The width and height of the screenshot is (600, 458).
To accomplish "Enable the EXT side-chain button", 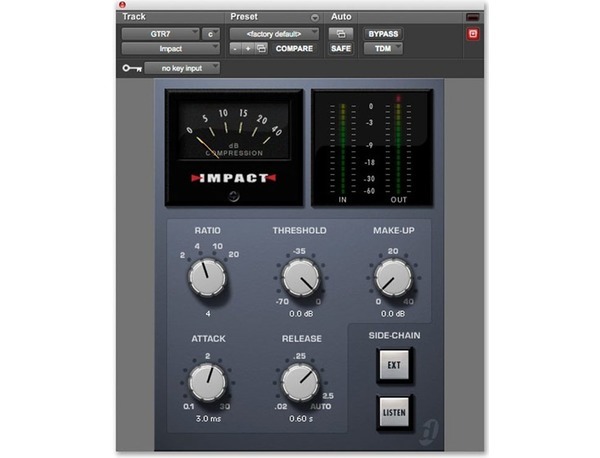I will [394, 365].
